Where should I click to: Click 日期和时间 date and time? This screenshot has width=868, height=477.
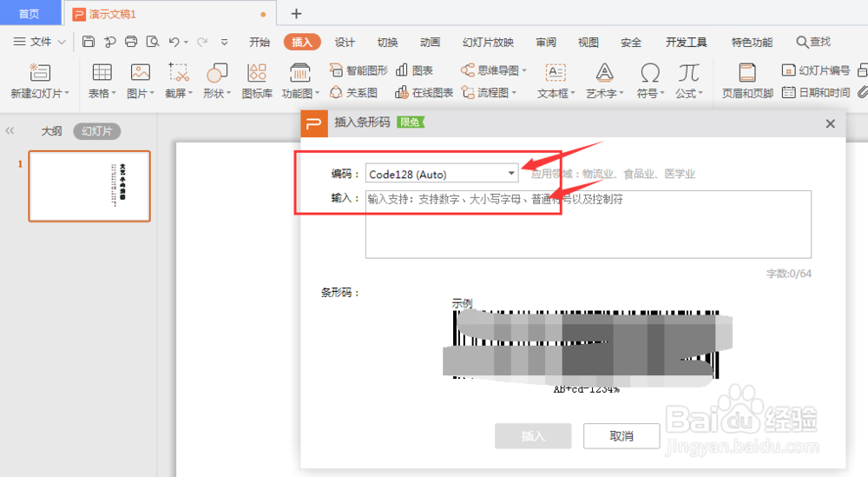[x=816, y=92]
